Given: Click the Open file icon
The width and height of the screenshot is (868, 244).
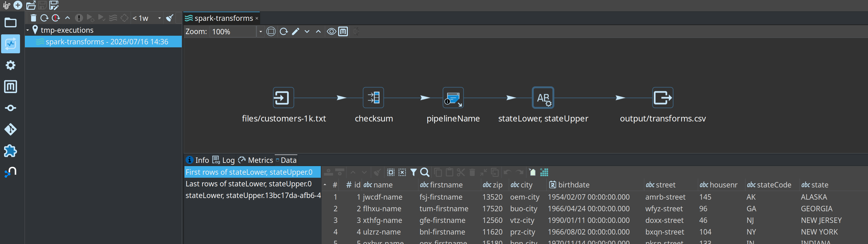Looking at the screenshot, I should pyautogui.click(x=31, y=5).
